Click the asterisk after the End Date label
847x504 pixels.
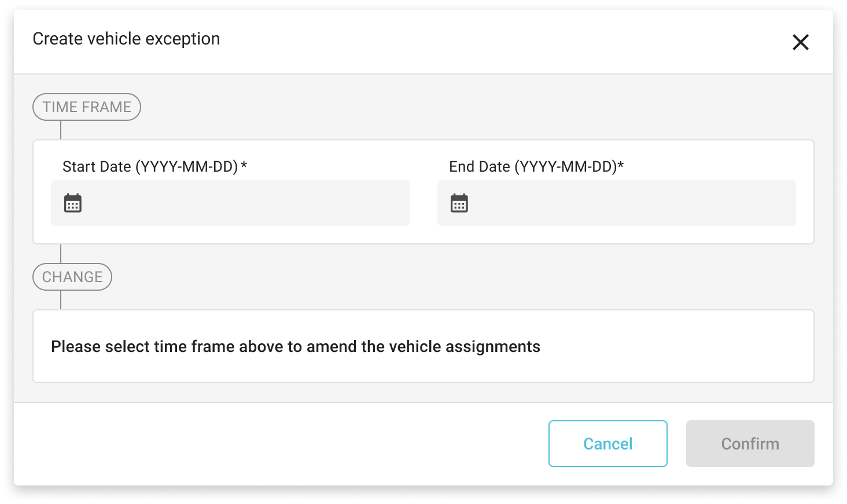621,166
